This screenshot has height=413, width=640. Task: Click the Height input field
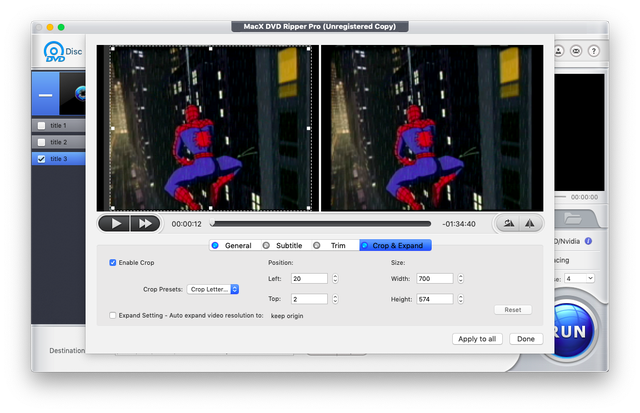pos(435,299)
